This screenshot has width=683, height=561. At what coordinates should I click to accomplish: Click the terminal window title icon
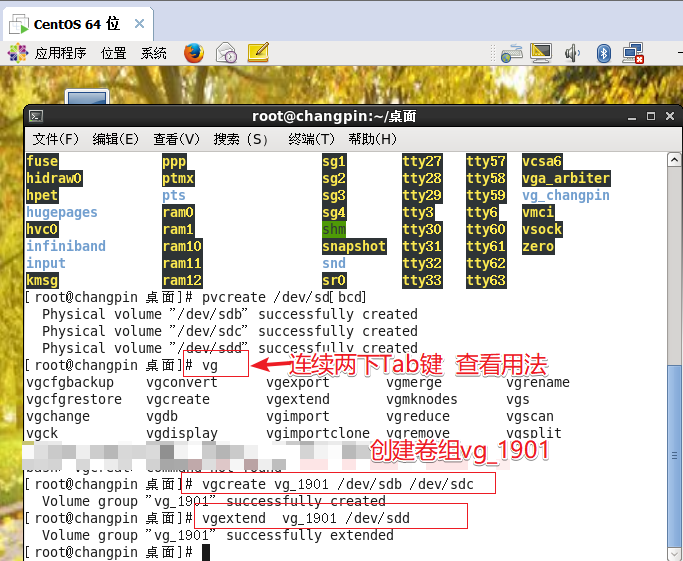click(36, 116)
